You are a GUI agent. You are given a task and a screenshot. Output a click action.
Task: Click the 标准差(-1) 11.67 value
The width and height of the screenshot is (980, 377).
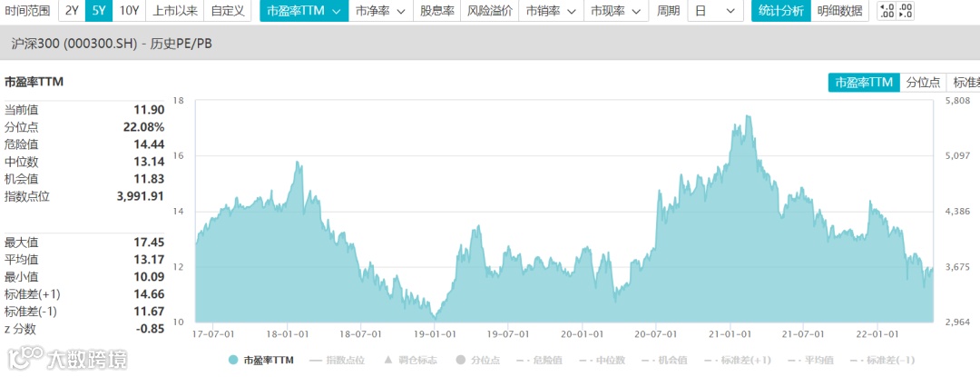pos(149,312)
